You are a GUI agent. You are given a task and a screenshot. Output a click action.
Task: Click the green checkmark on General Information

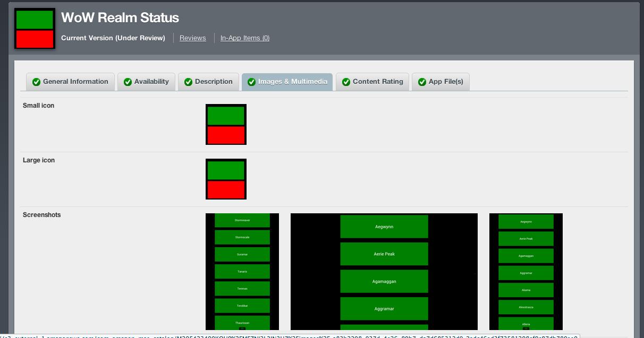(x=36, y=82)
